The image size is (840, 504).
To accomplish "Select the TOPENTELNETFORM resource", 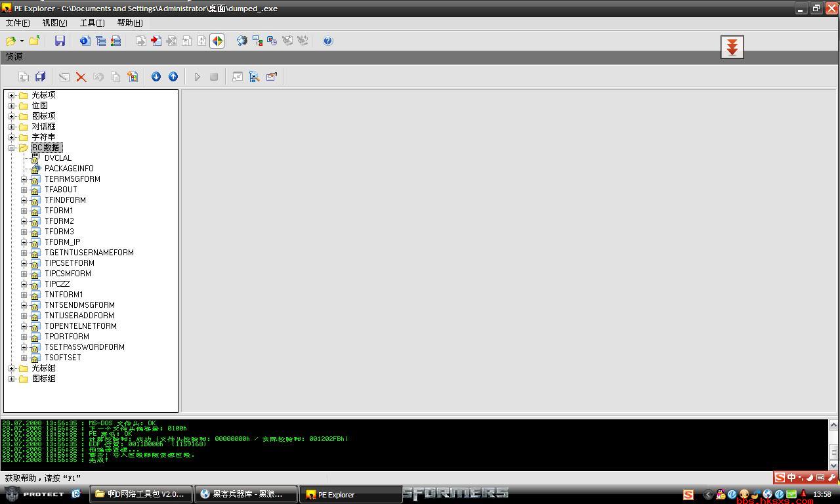I will (81, 326).
